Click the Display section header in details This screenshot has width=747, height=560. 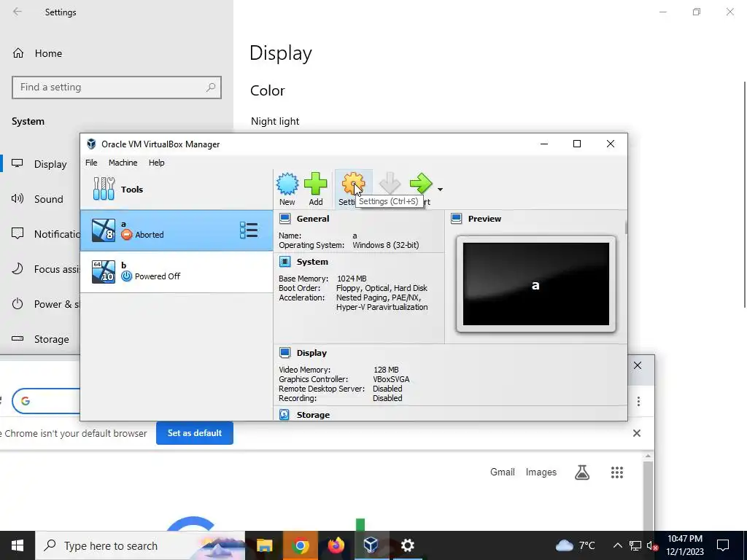(311, 353)
